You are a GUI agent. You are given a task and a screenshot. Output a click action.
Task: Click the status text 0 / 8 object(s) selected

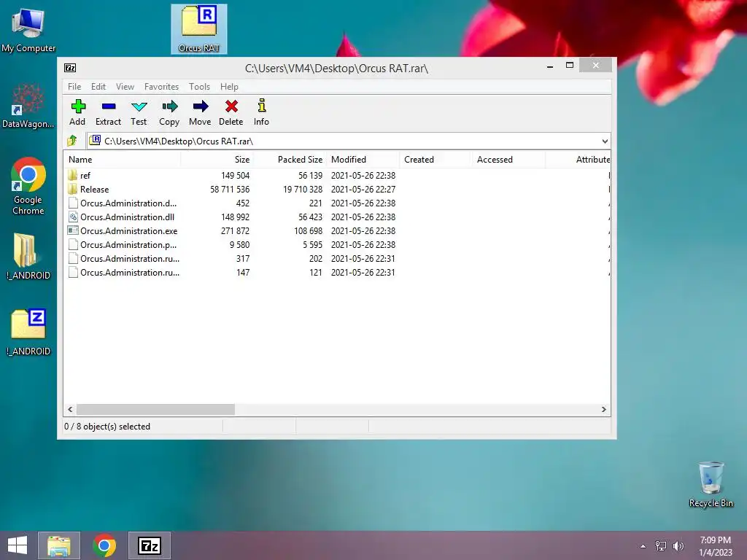pyautogui.click(x=107, y=427)
